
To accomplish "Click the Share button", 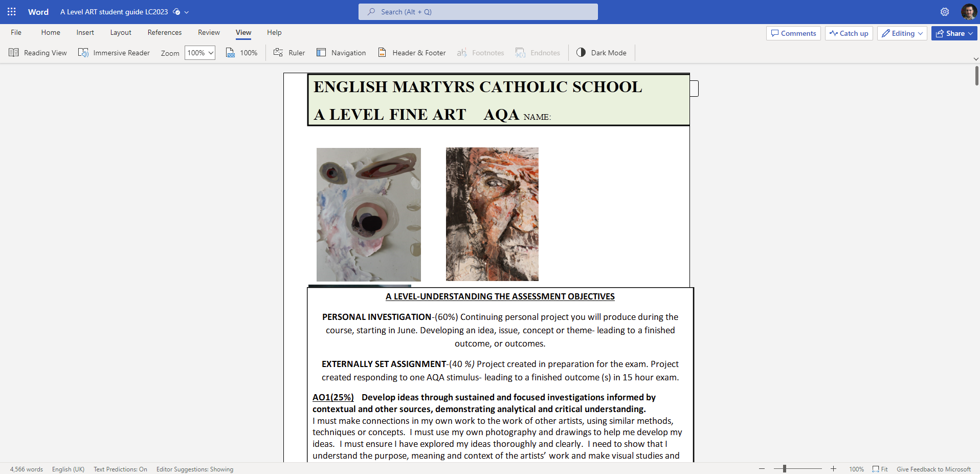I will tap(954, 33).
